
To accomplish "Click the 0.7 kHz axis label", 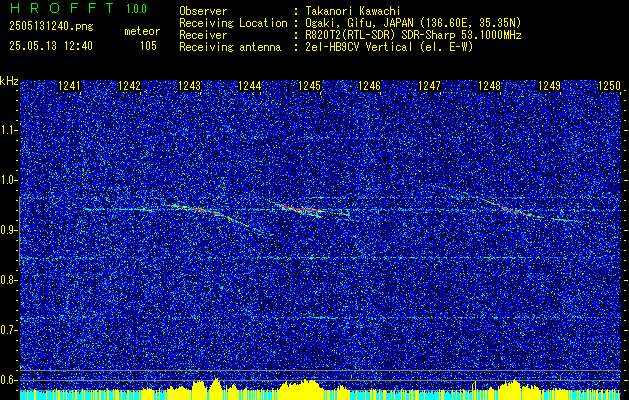I will [8, 330].
